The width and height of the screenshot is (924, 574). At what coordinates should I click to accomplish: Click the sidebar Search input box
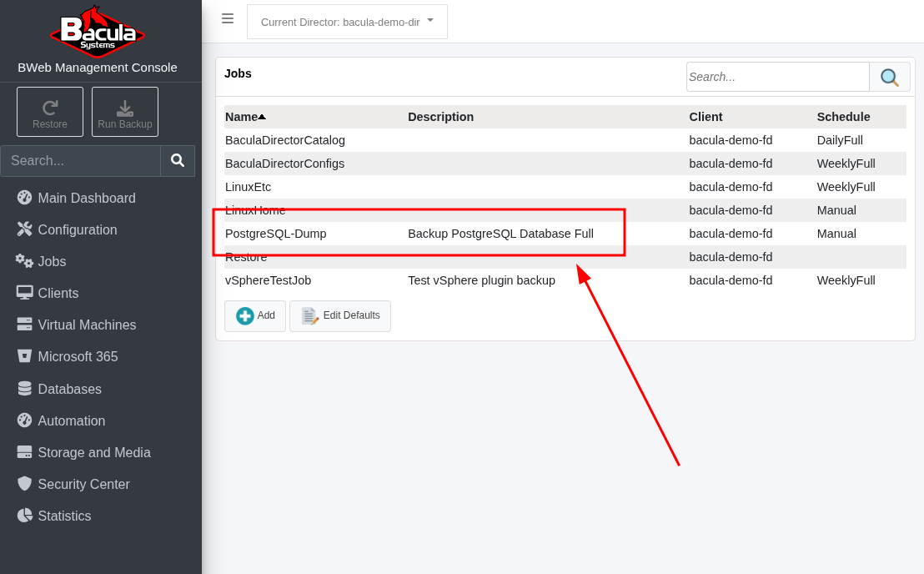point(81,160)
